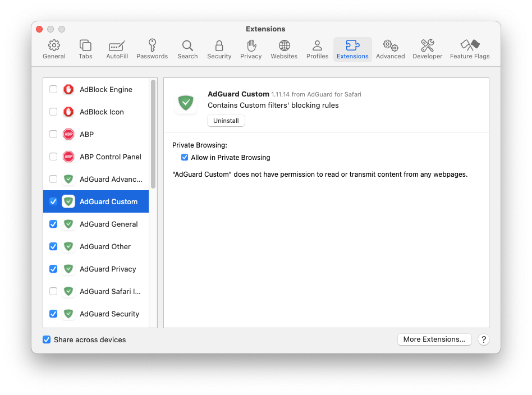Open AutoFill settings
The image size is (532, 395).
pos(117,49)
